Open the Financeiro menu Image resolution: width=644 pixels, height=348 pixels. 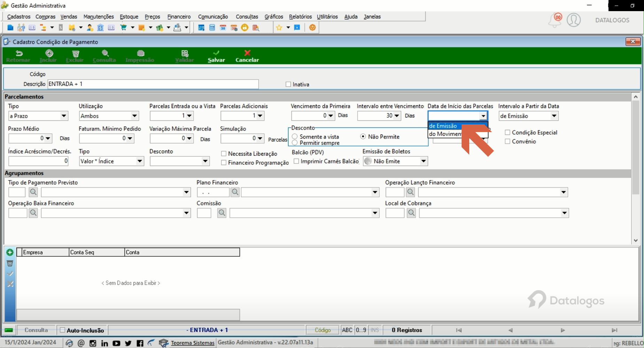tap(179, 17)
